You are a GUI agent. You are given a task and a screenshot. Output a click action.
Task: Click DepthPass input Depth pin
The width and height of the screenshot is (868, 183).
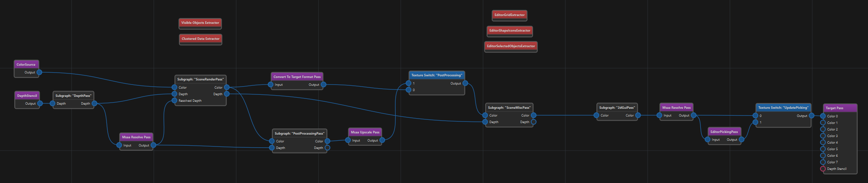coord(52,103)
